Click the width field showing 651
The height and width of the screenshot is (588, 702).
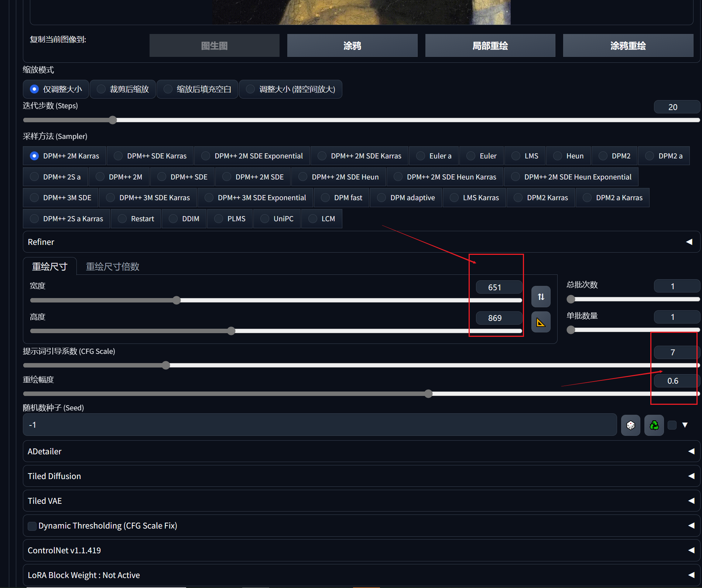[x=499, y=287]
